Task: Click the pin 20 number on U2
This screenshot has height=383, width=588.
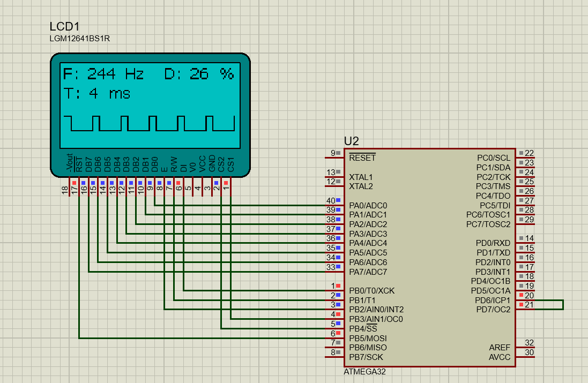Action: [529, 295]
